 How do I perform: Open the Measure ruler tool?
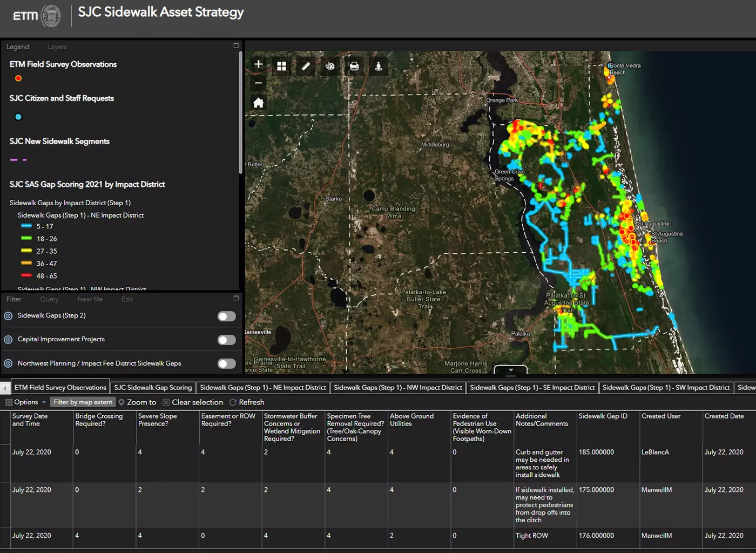coord(306,66)
